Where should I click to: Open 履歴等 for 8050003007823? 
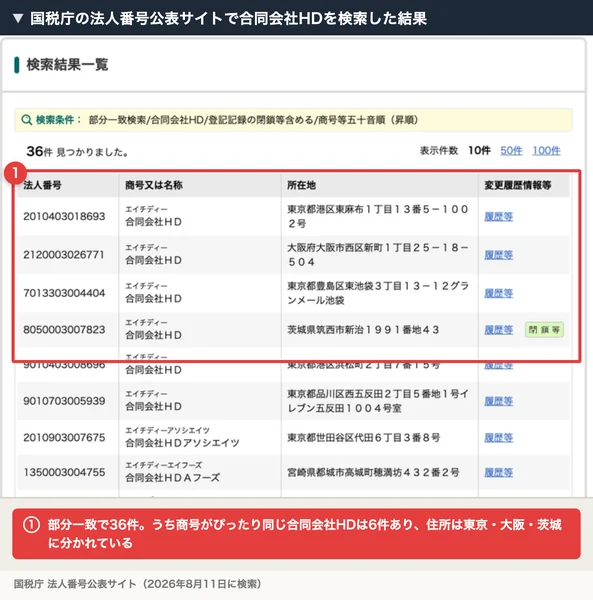pyautogui.click(x=499, y=329)
